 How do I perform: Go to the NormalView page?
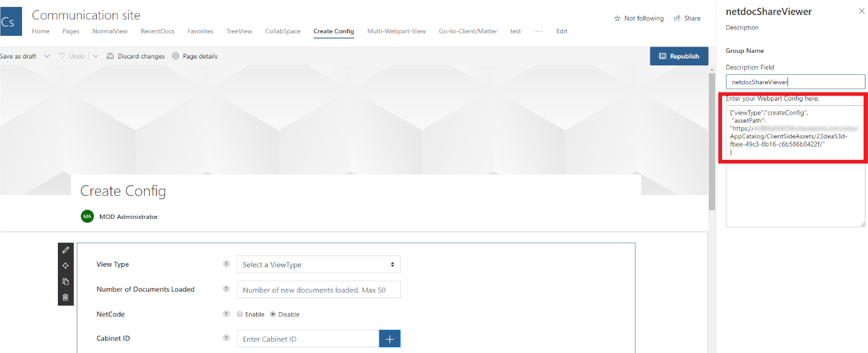coord(110,31)
